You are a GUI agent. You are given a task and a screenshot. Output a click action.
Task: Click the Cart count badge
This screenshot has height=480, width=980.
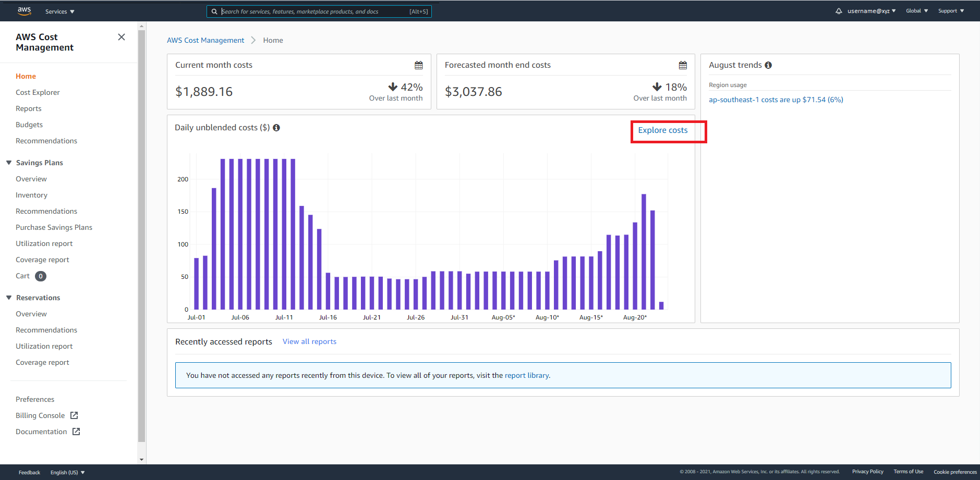coord(41,276)
